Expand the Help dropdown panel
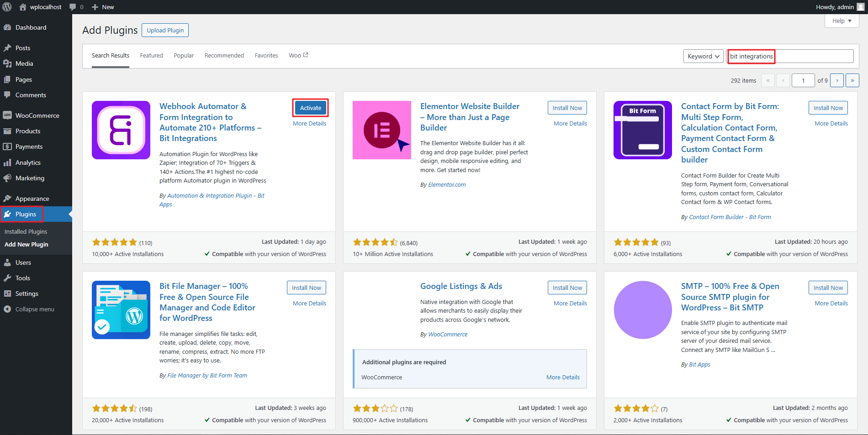868x435 pixels. pyautogui.click(x=842, y=21)
